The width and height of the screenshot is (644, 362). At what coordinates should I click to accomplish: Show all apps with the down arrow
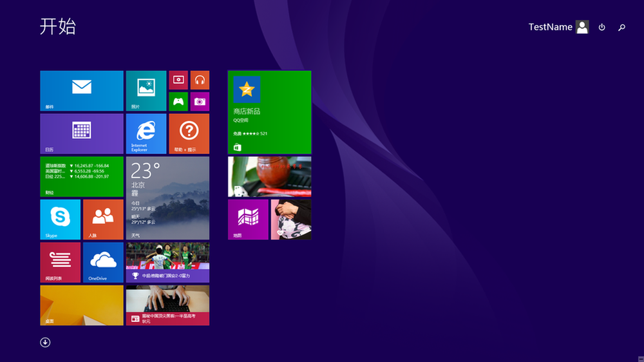pos(45,342)
